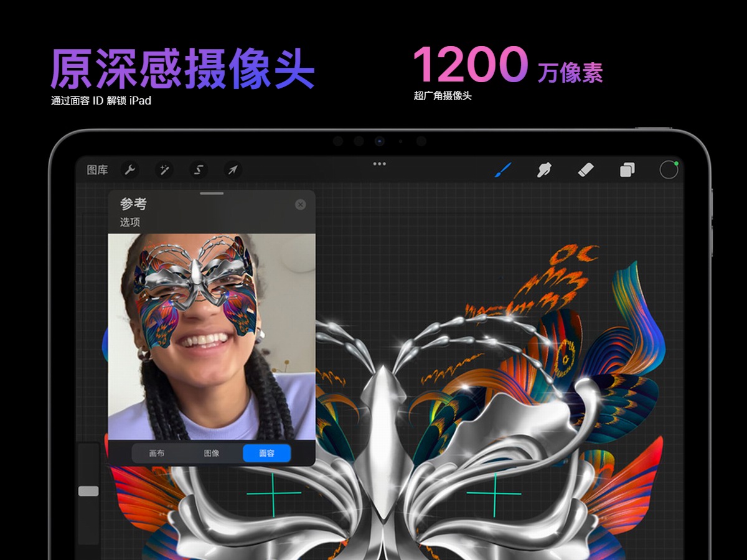Open 选项 in reference panel
The height and width of the screenshot is (560, 747).
point(130,222)
